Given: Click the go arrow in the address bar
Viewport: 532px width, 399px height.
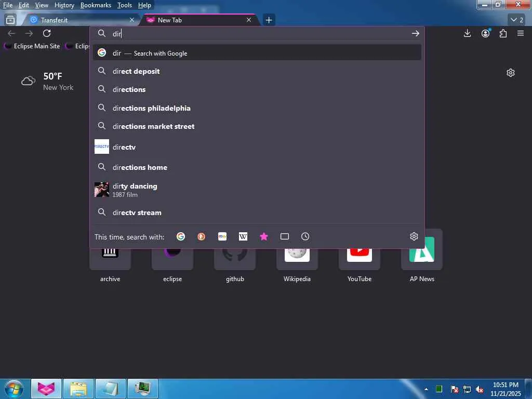Looking at the screenshot, I should point(415,33).
